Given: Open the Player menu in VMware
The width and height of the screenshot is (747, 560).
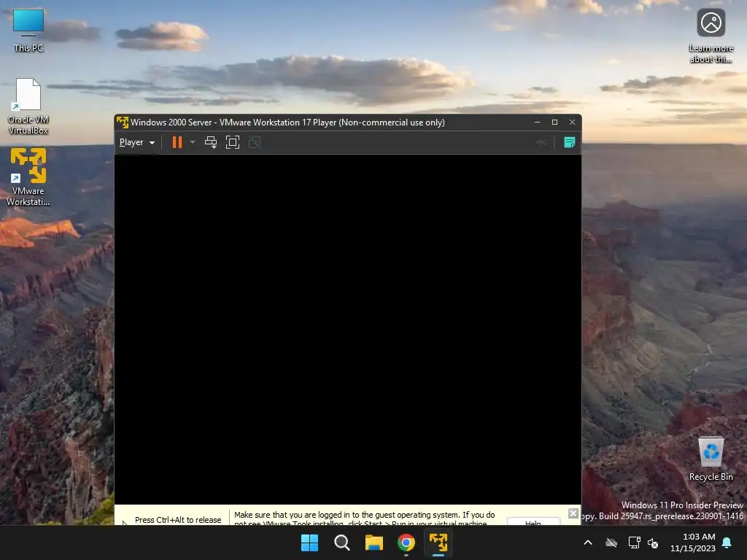Looking at the screenshot, I should click(136, 142).
